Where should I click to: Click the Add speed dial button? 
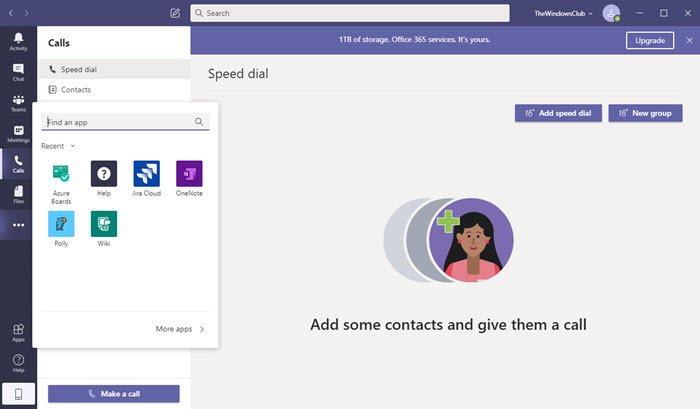coord(558,113)
